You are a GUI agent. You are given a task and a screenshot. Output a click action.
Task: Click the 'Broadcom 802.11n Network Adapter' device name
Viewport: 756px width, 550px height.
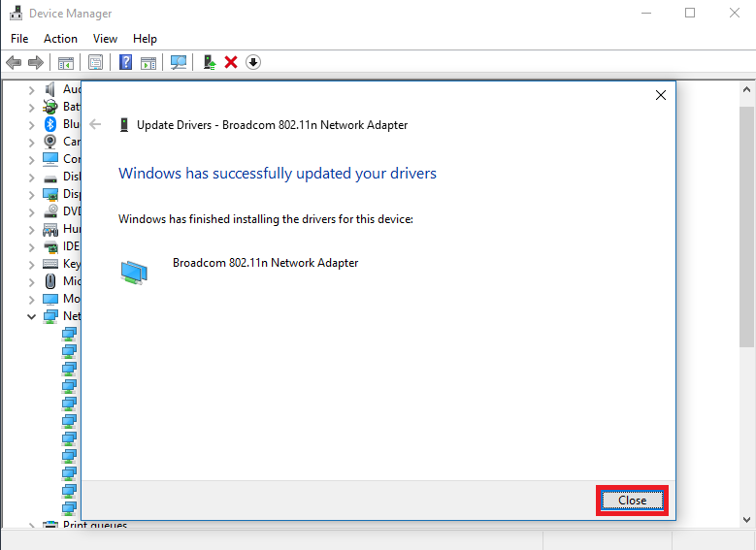coord(265,263)
